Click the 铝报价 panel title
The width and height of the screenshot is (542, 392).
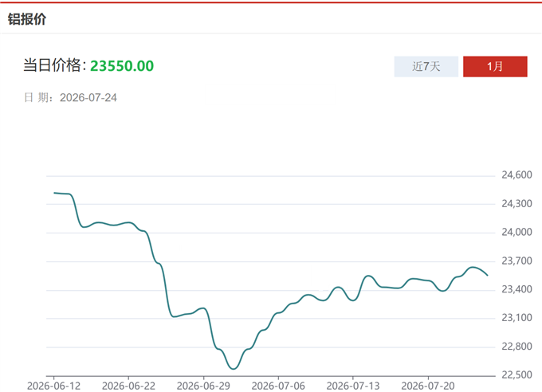click(27, 19)
